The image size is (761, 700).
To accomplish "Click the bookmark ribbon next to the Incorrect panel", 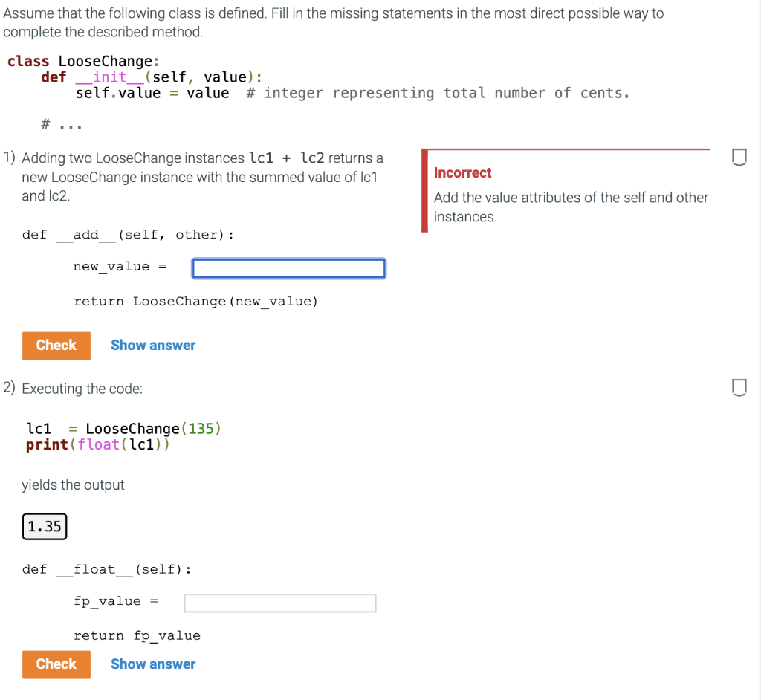I will pos(739,155).
